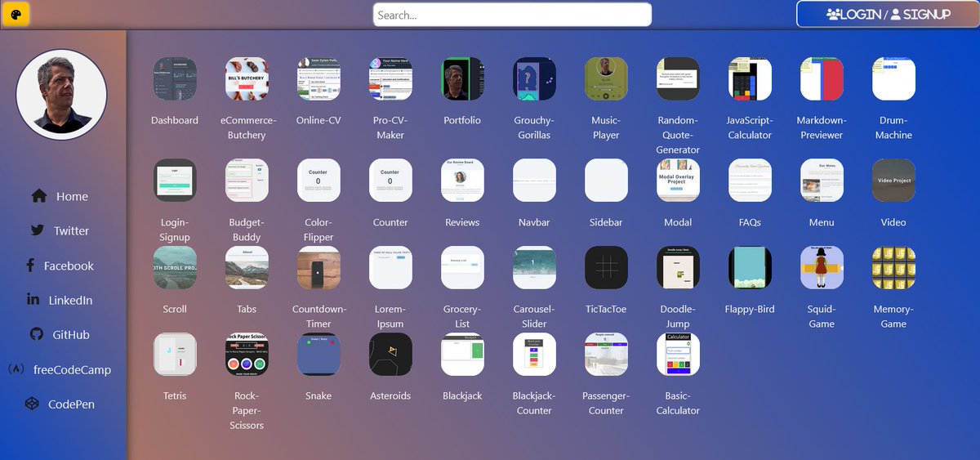Screen dimensions: 980x460
Task: Open the Snake game icon
Action: click(x=318, y=354)
